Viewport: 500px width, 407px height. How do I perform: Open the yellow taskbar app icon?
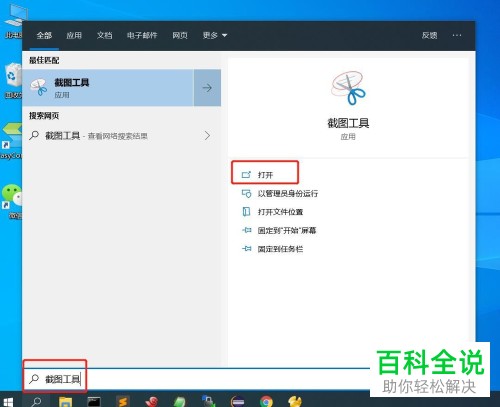295,402
